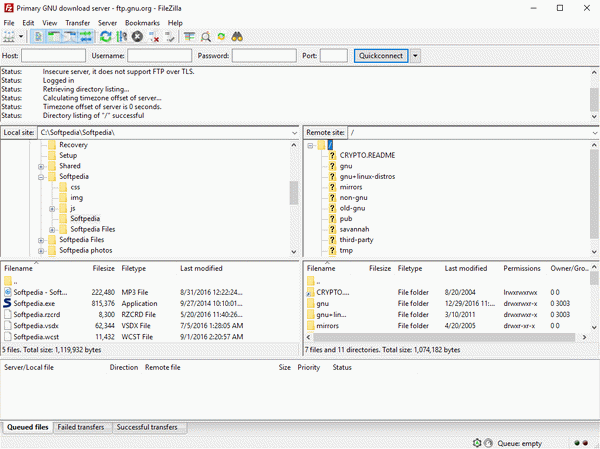
Task: Reconnect to the last server
Action: tap(170, 37)
